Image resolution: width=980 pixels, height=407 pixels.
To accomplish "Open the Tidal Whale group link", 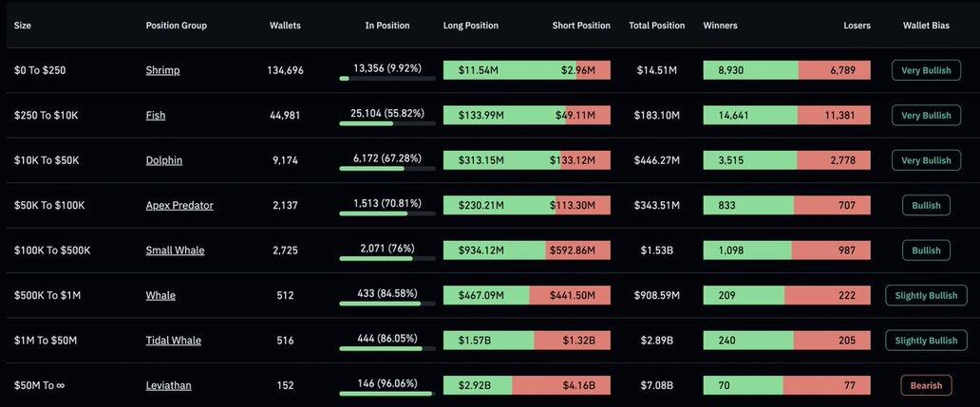I will coord(174,341).
